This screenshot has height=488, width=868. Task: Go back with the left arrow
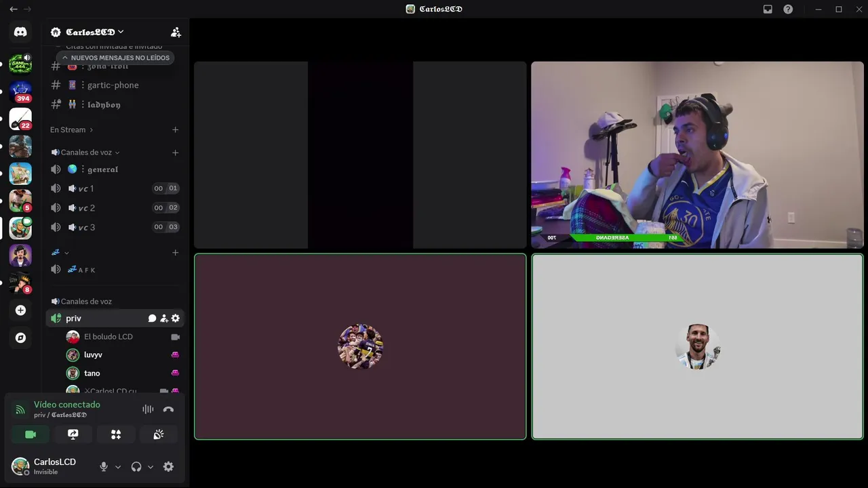point(13,9)
